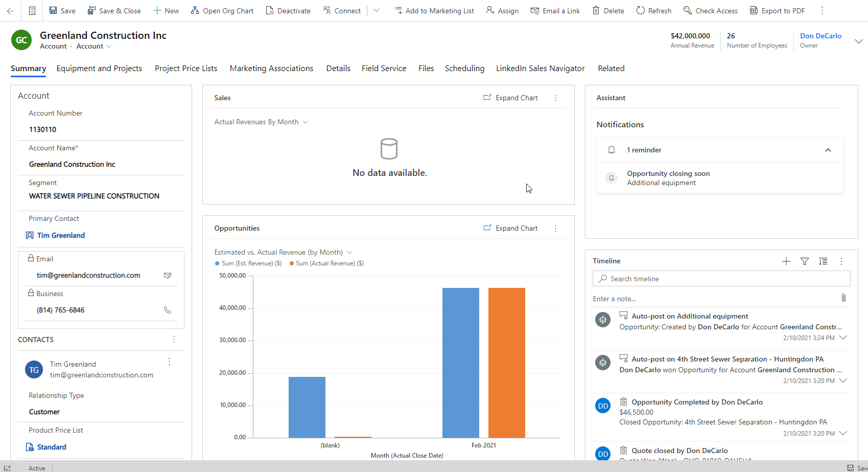
Task: Add to Marketing List
Action: pos(434,11)
